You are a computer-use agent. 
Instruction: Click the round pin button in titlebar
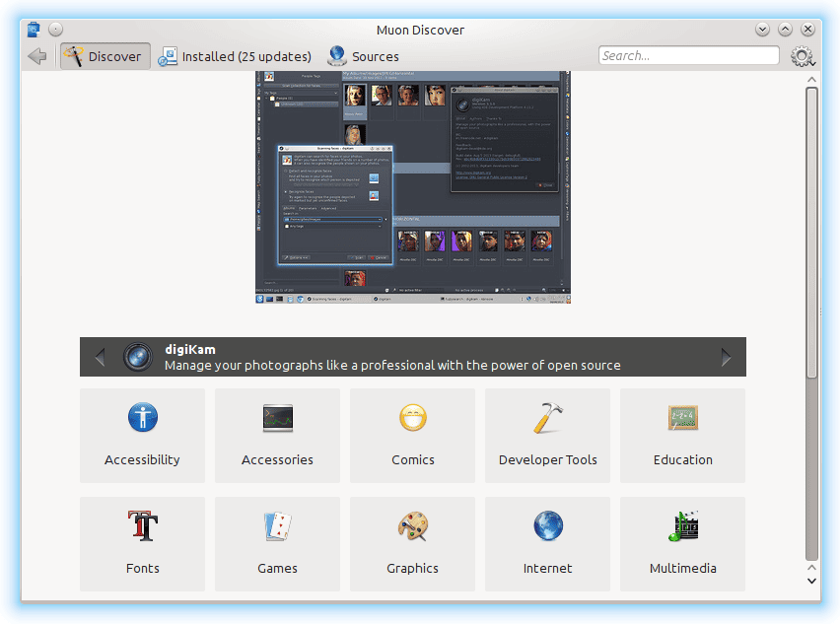(56, 29)
